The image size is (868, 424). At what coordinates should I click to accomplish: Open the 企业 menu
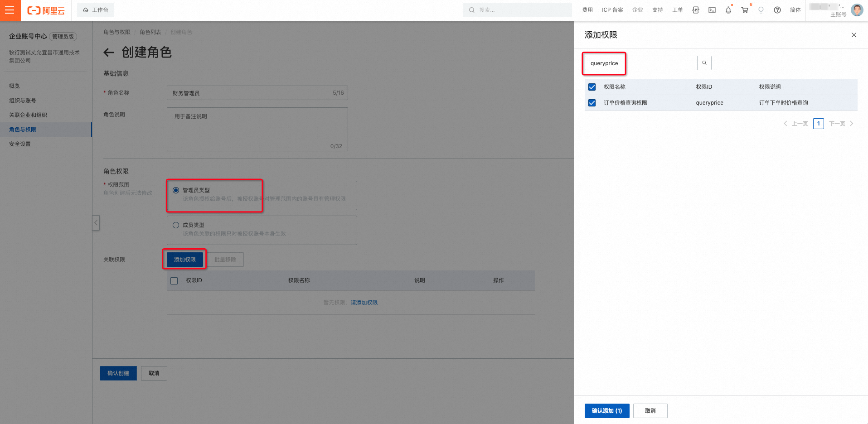[x=638, y=10]
